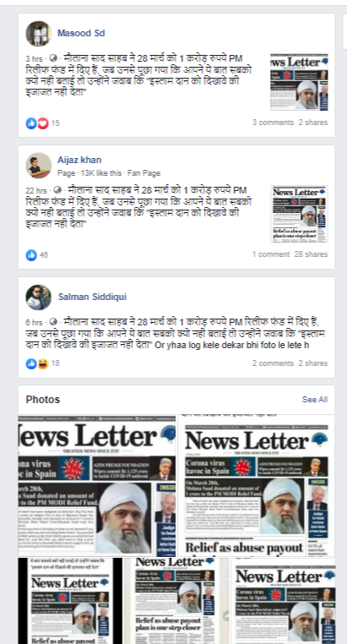Open the Aijaz khan page name link
Image resolution: width=347 pixels, height=644 pixels.
click(80, 160)
